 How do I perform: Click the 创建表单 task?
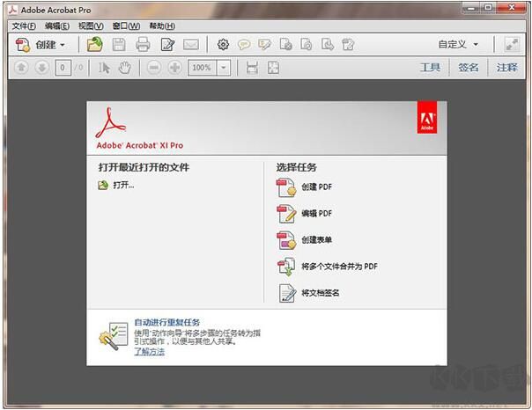(x=304, y=240)
